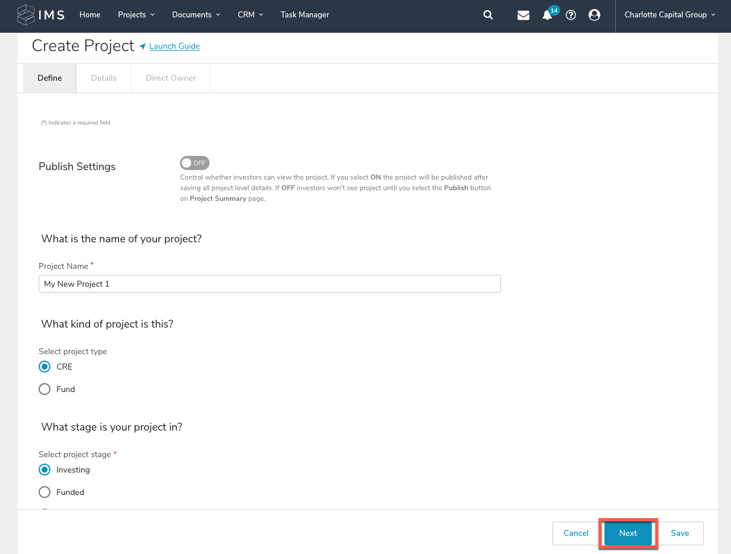Click the Save button

[x=680, y=533]
